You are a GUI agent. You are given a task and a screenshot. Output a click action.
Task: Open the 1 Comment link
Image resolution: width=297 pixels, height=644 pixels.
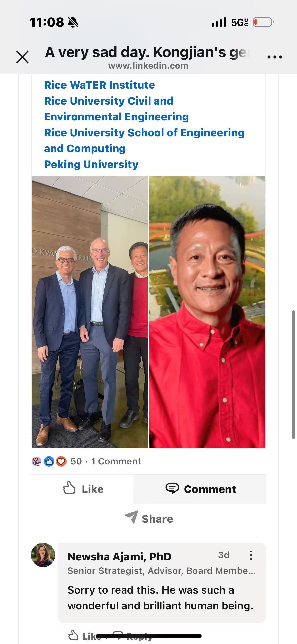click(x=116, y=461)
